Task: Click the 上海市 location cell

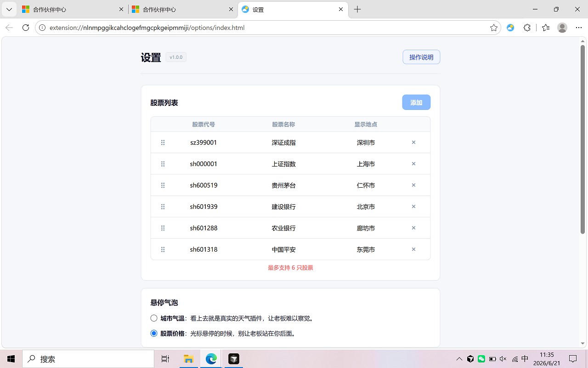Action: click(x=366, y=164)
